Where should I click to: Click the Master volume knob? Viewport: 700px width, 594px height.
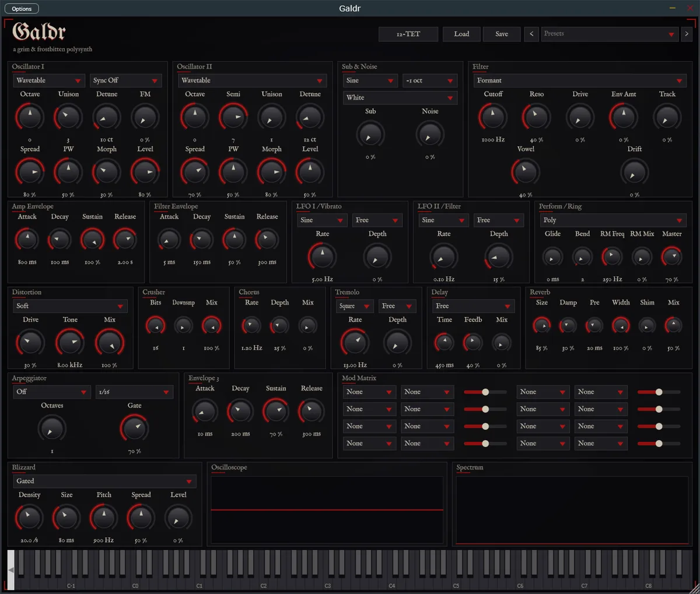coord(671,256)
